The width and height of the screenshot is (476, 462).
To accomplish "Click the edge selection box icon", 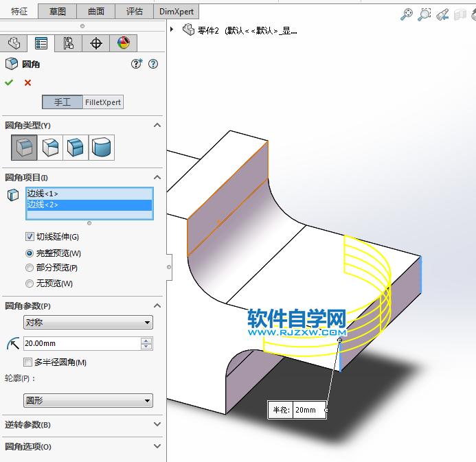I will (x=13, y=195).
